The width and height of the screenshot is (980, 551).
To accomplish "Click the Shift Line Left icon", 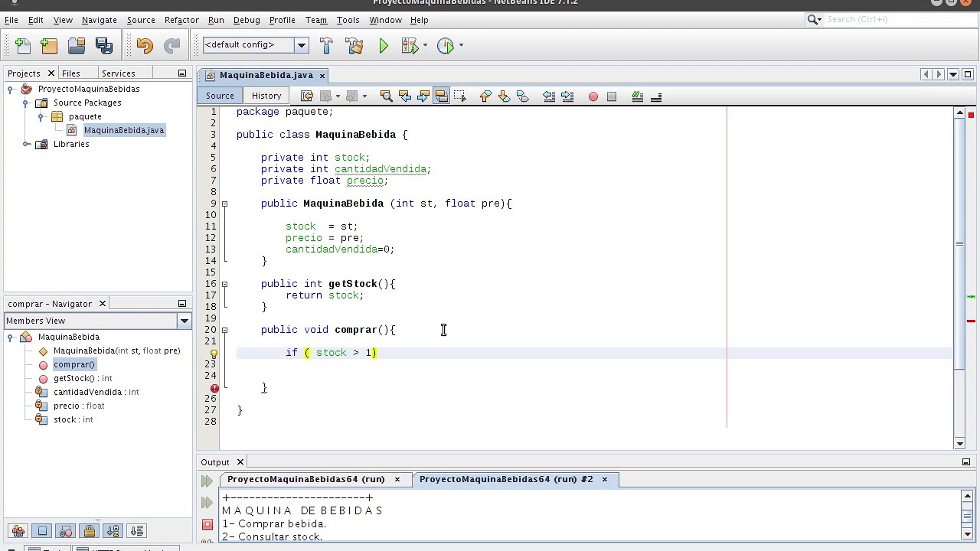I will tap(549, 96).
